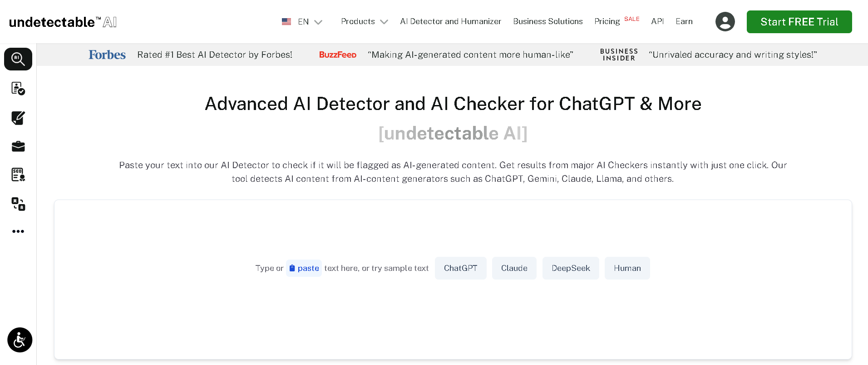
Task: Click the Forbes logo
Action: 107,55
